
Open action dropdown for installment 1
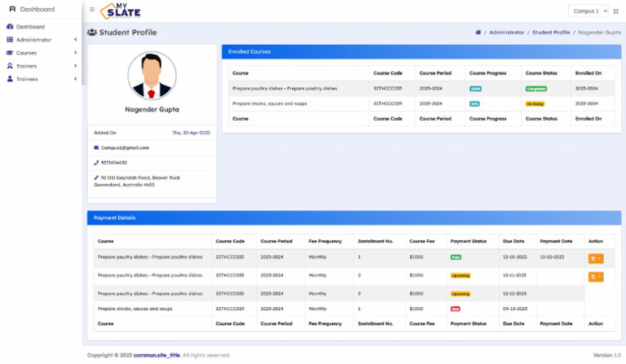(595, 258)
